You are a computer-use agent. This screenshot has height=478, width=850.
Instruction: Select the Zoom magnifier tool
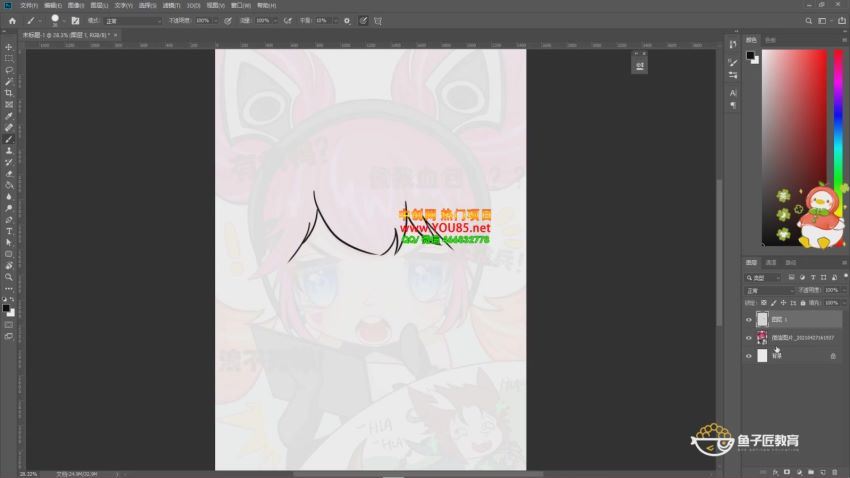(9, 277)
